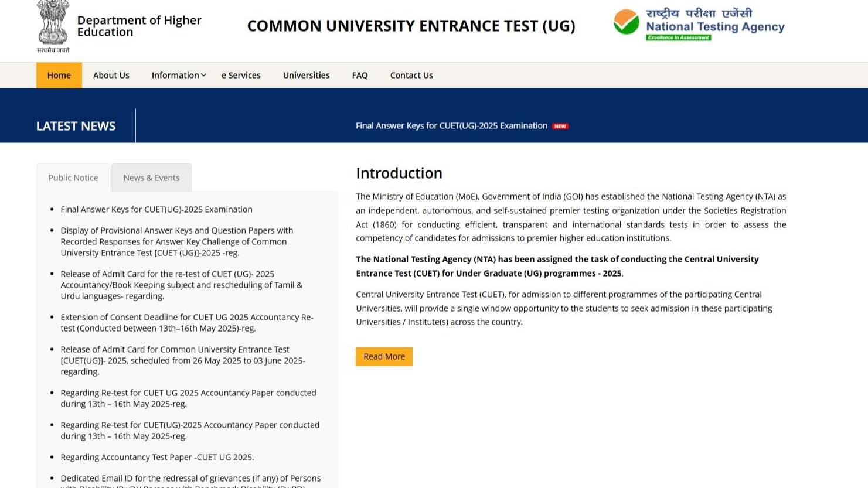Open the Regarding Accountancy Test Paper notice
This screenshot has width=868, height=488.
click(157, 457)
